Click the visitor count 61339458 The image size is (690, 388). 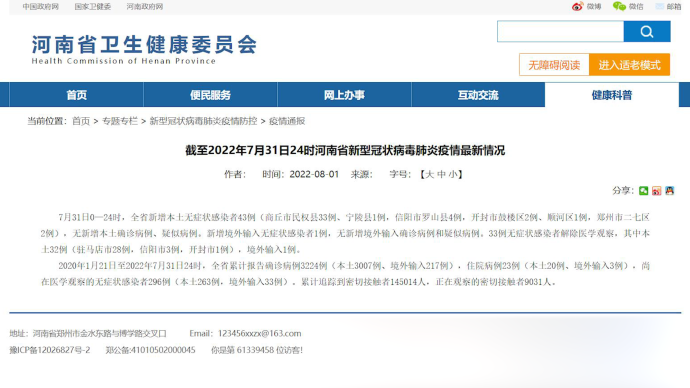(255, 350)
